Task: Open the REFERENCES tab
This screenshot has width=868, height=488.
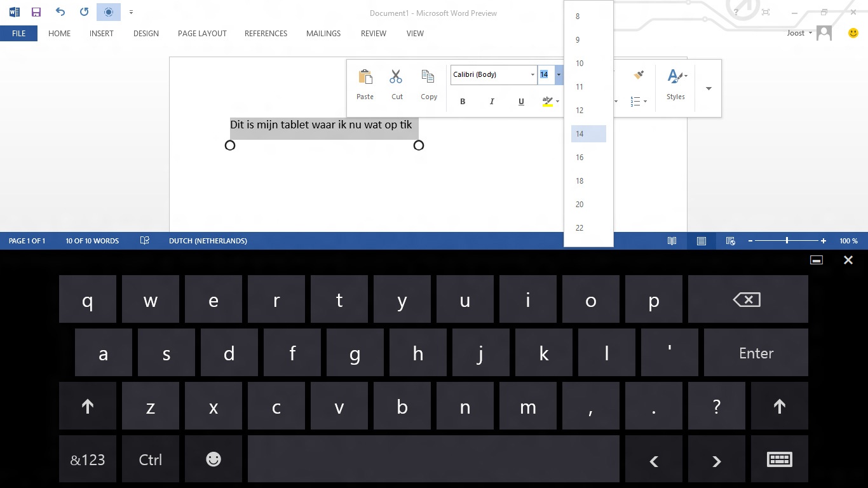Action: [x=266, y=33]
